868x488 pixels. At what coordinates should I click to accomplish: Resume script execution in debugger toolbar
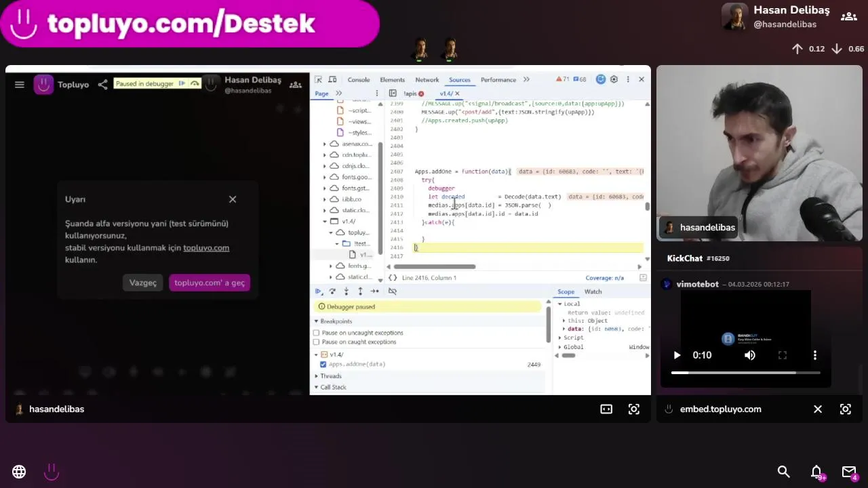[318, 291]
